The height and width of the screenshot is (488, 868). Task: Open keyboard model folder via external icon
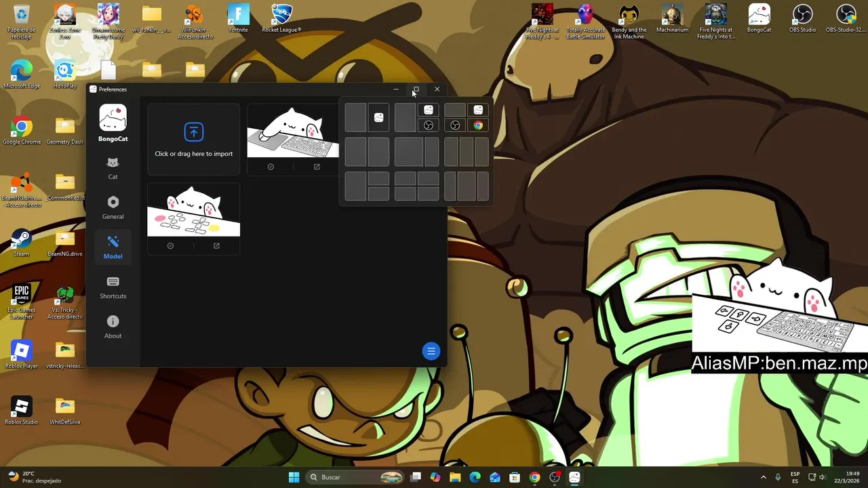tap(317, 167)
